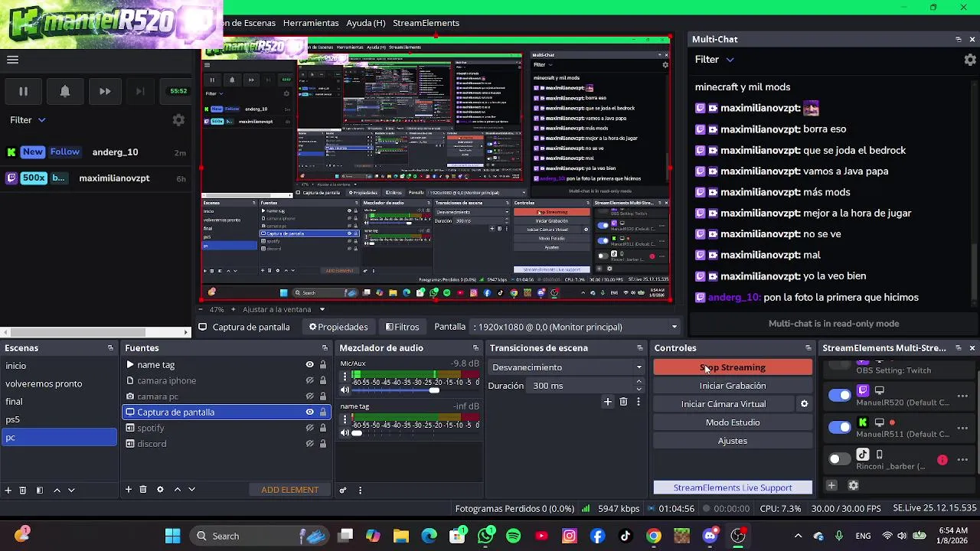Open source properties gear in Fuentes toolbar
Viewport: 980px width, 551px height.
160,490
